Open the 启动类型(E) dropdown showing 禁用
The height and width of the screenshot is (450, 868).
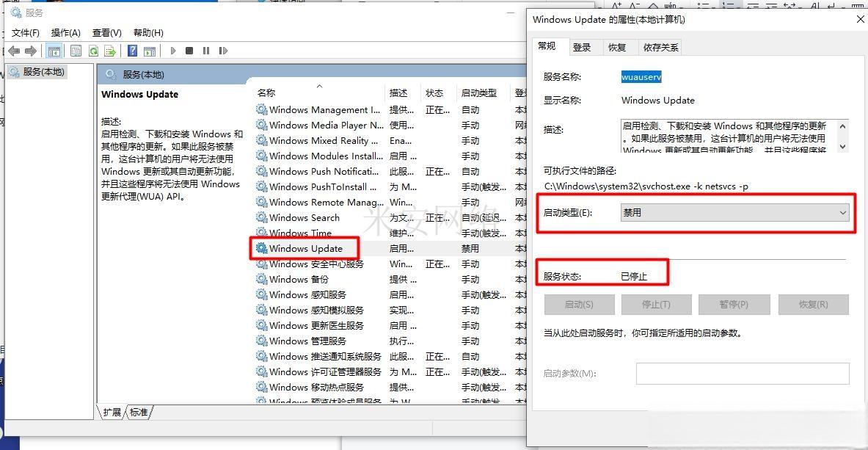pos(734,213)
